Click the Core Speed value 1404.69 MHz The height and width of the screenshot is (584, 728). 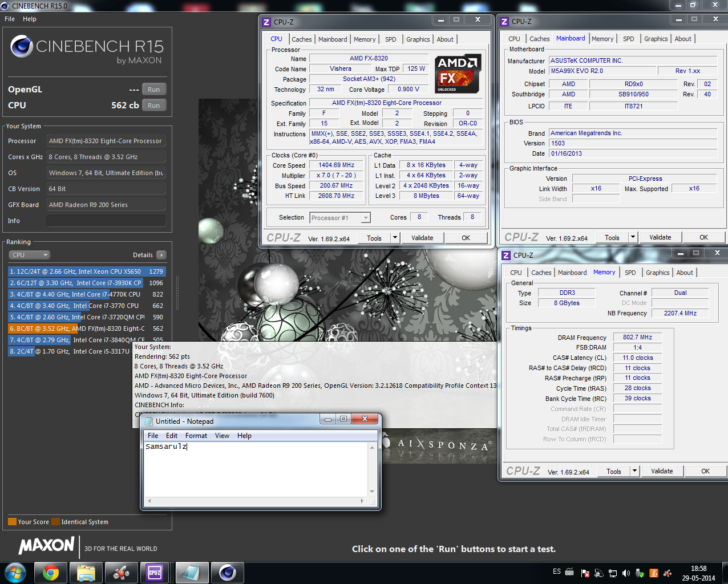click(x=336, y=165)
